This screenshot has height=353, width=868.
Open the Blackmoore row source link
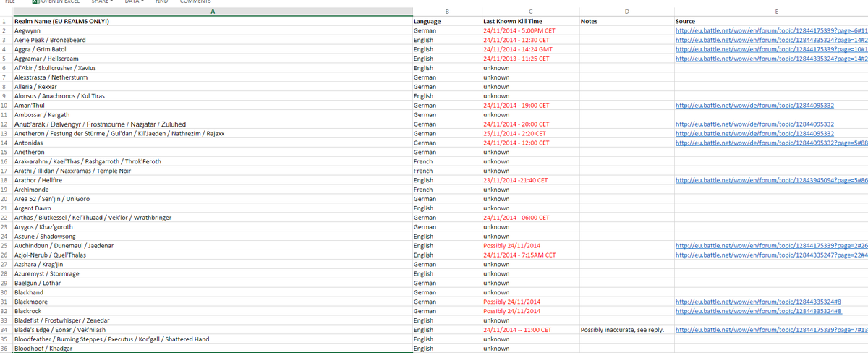point(758,302)
